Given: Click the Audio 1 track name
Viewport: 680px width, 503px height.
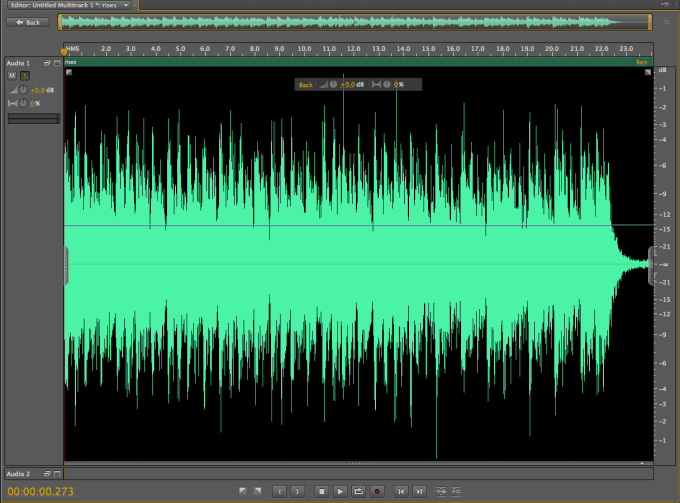Looking at the screenshot, I should point(18,63).
